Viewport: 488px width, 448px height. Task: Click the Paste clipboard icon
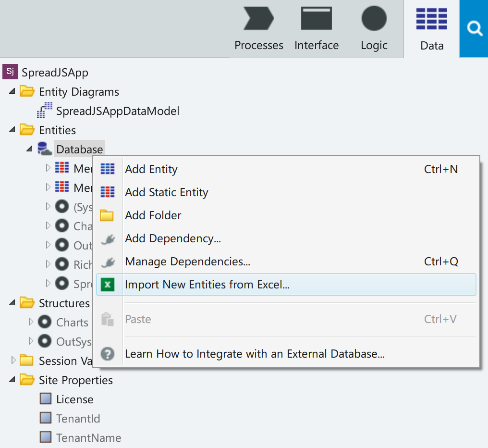(108, 319)
